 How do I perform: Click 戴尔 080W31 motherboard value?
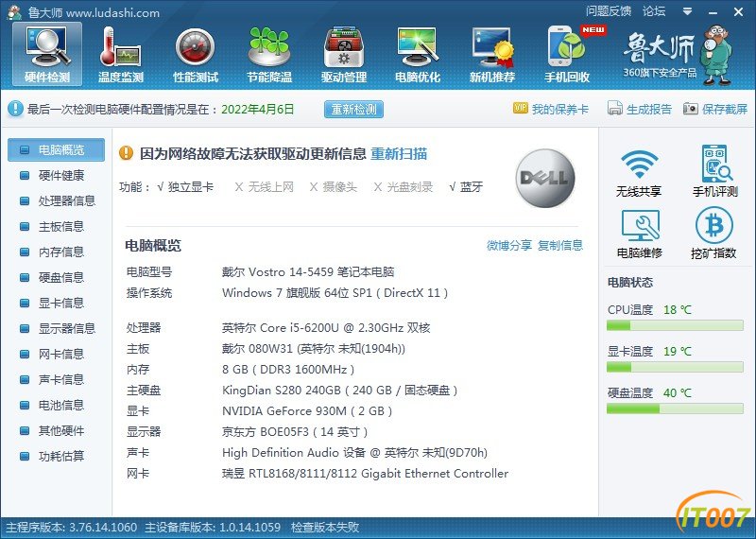[x=314, y=349]
